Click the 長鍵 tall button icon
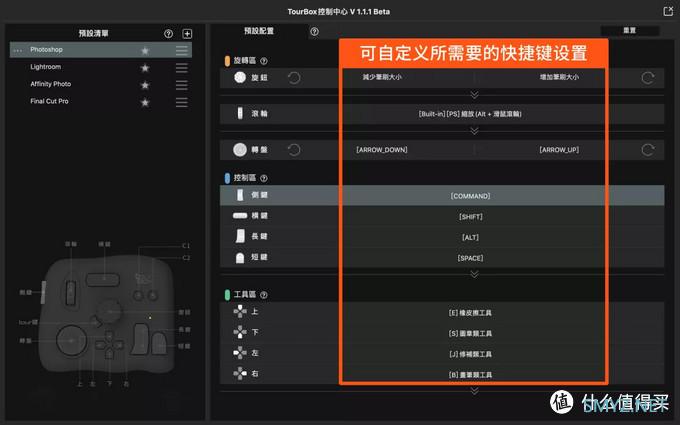Image resolution: width=680 pixels, height=425 pixels. pyautogui.click(x=240, y=236)
